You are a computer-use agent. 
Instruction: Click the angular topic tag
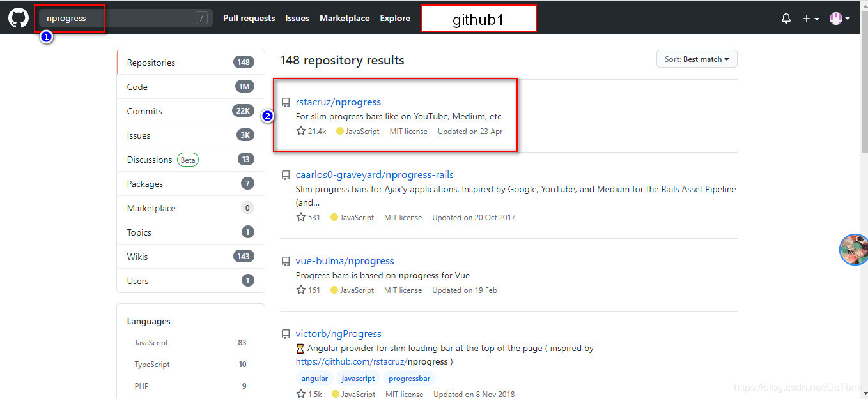314,379
